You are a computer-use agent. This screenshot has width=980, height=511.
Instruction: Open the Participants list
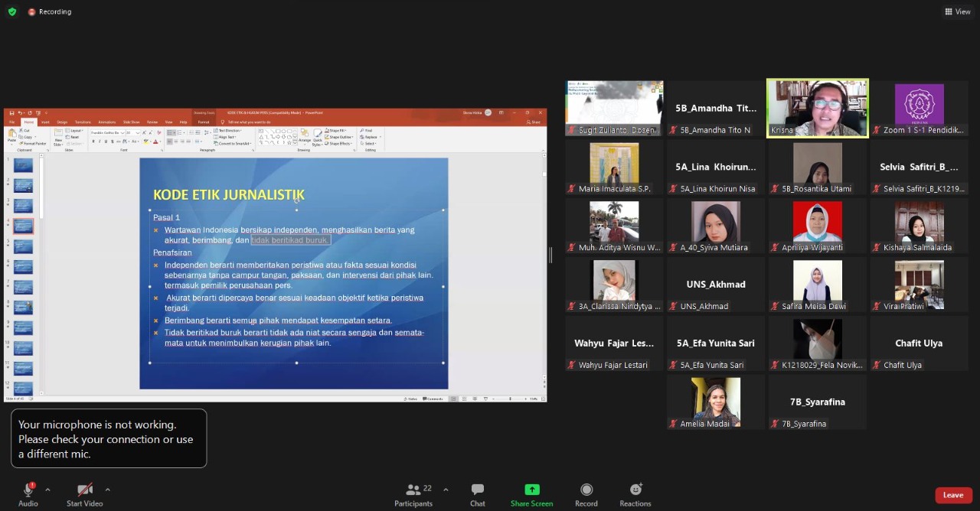pyautogui.click(x=413, y=494)
